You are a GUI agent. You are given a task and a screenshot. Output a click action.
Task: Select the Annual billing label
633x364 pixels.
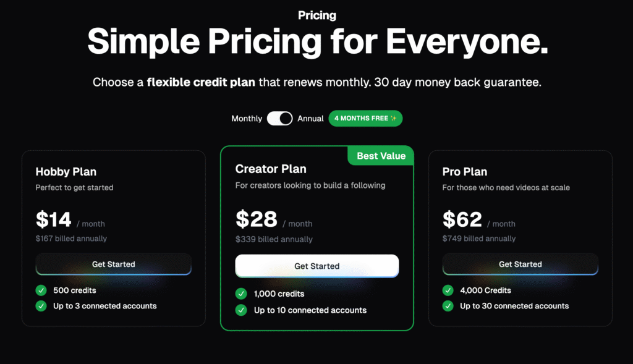click(x=310, y=119)
